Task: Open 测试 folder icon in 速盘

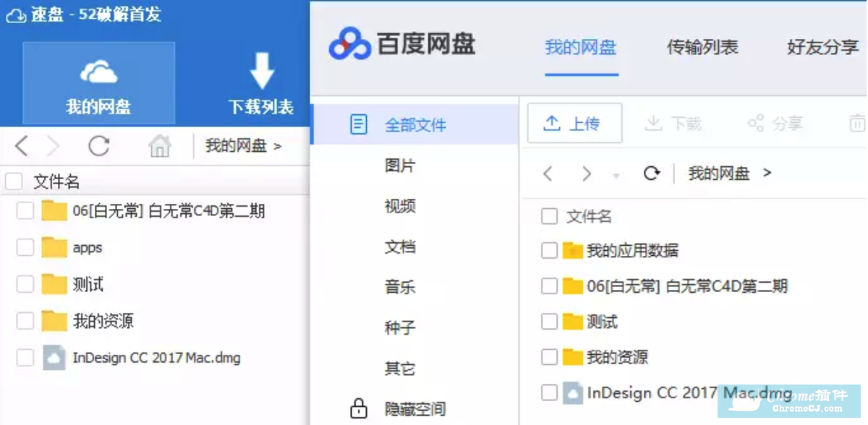Action: click(x=54, y=284)
